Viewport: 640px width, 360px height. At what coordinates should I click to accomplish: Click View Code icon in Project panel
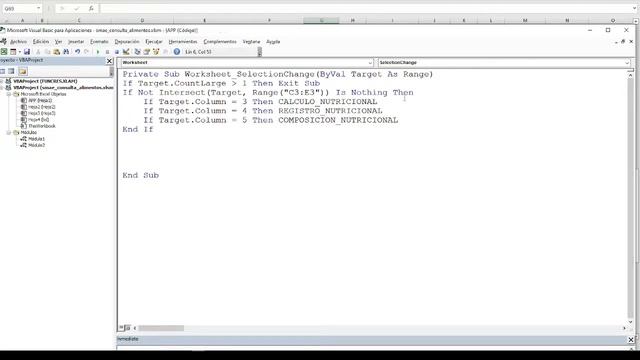tap(3, 71)
